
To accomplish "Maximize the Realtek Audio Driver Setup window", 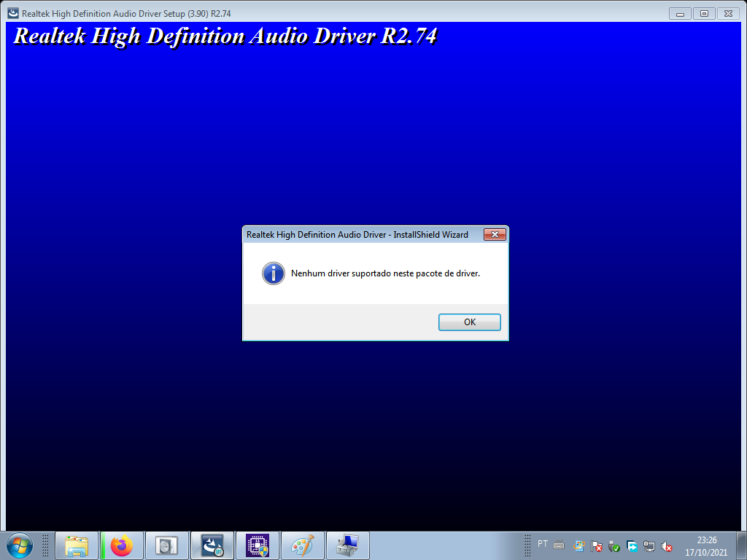I will coord(704,14).
